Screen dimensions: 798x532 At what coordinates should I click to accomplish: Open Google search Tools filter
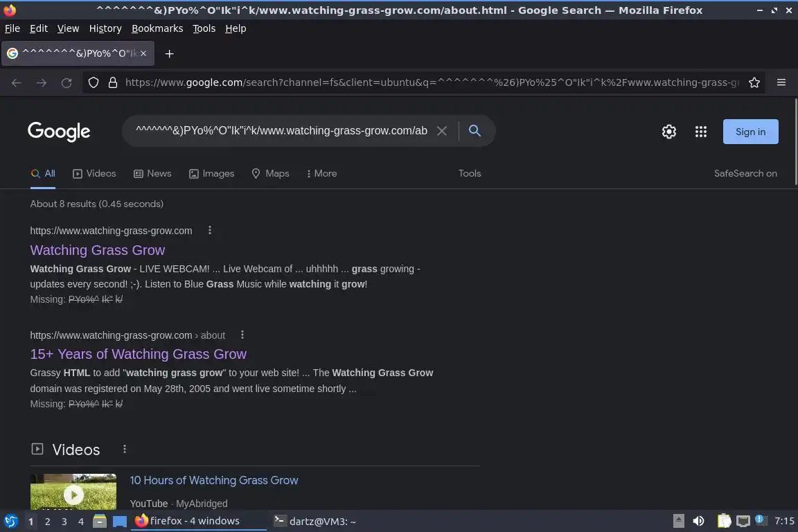click(x=469, y=174)
